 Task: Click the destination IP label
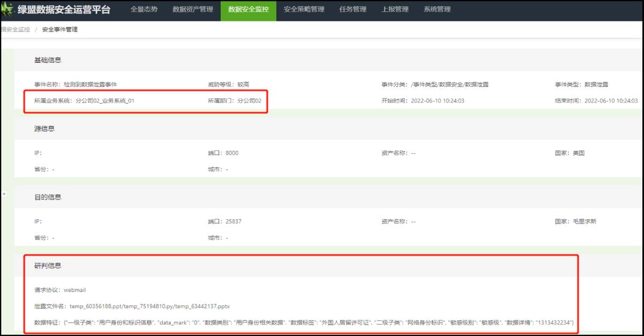tap(38, 222)
